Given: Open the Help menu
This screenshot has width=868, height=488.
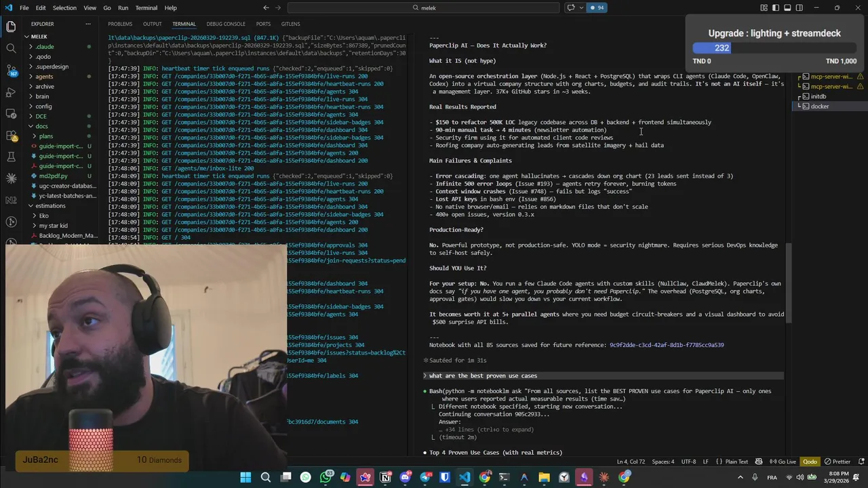Looking at the screenshot, I should [x=170, y=7].
